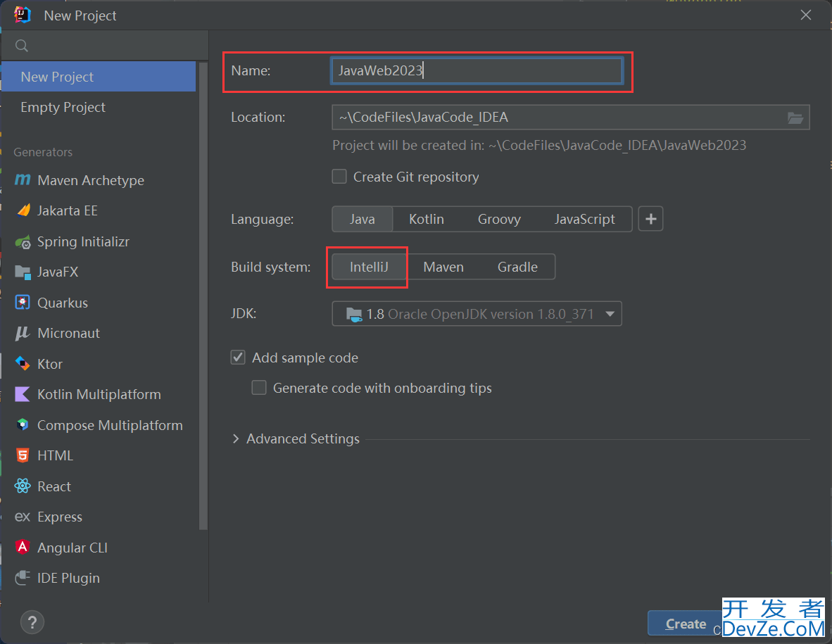
Task: Click the React atom icon
Action: pos(23,486)
